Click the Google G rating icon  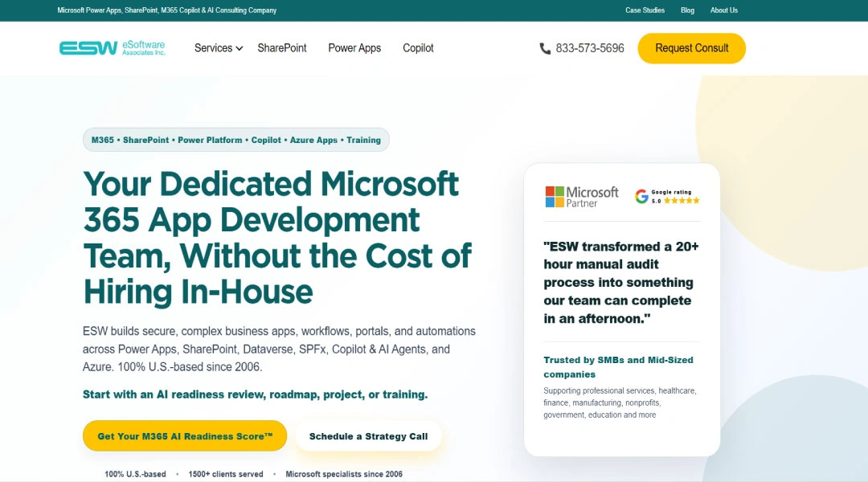coord(641,197)
